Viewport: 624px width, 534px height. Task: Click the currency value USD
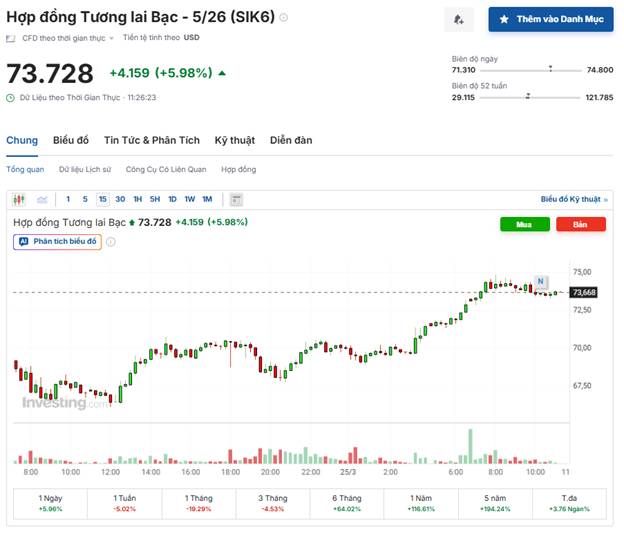(x=191, y=38)
